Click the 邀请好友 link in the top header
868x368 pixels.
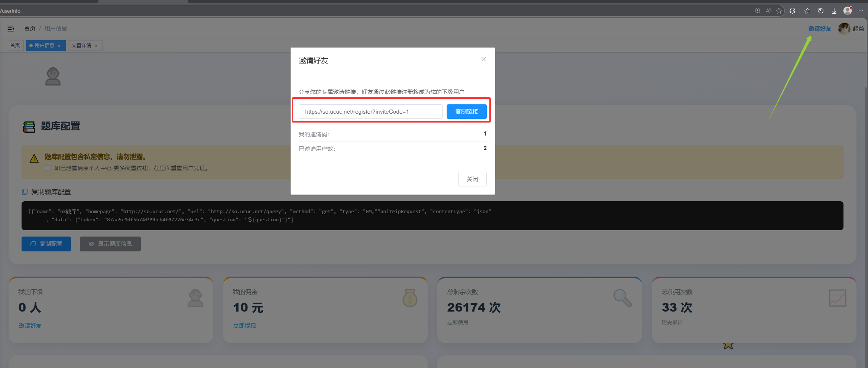coord(820,29)
